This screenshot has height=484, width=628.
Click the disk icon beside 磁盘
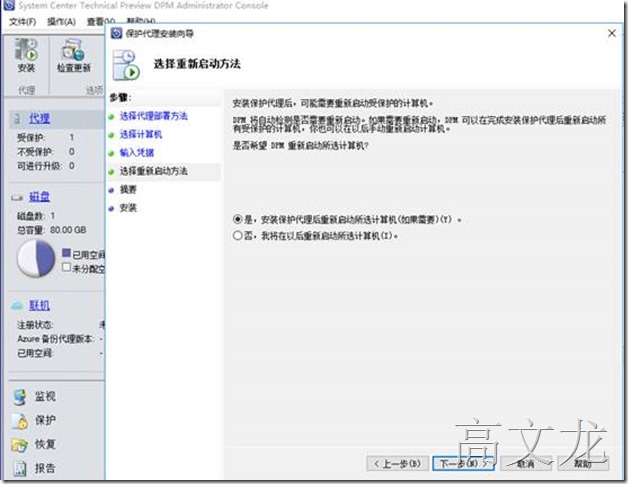pos(17,197)
